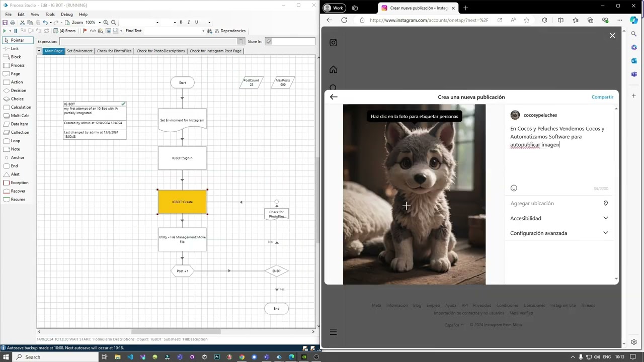The image size is (644, 362).
Task: Open the Windows Start menu
Action: click(x=6, y=357)
